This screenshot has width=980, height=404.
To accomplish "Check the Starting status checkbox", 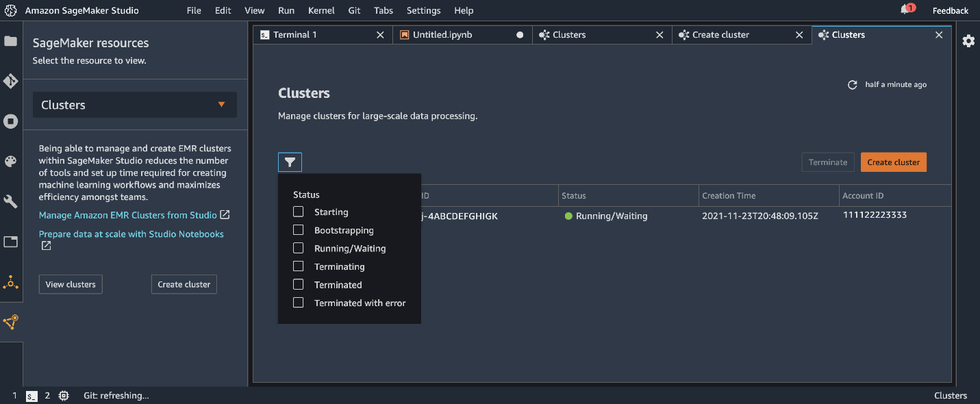I will [298, 212].
